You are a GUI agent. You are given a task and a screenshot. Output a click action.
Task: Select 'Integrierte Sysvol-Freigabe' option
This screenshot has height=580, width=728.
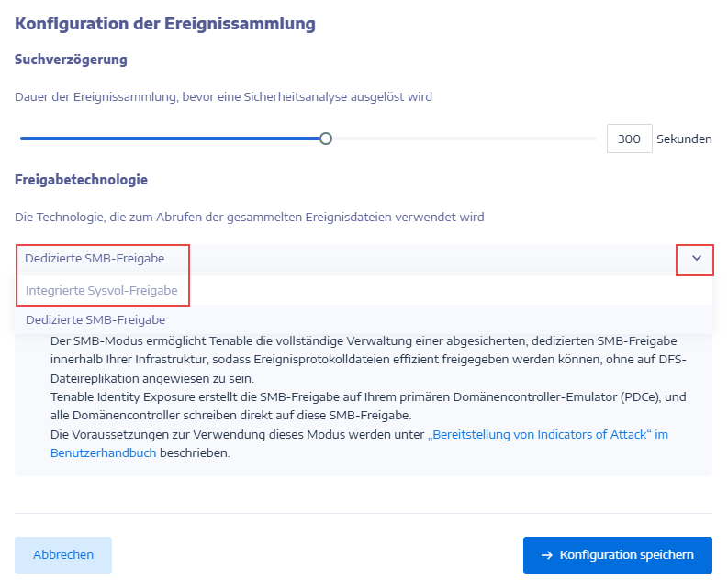click(x=101, y=290)
